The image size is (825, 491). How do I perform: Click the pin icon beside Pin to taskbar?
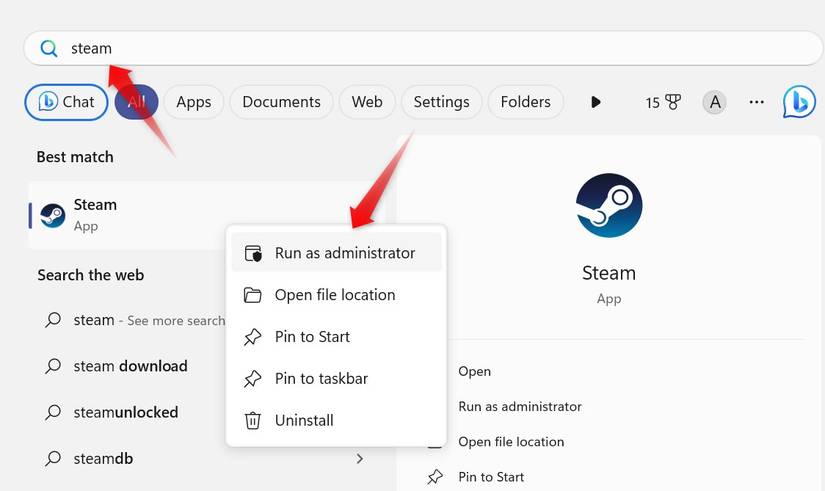point(253,379)
